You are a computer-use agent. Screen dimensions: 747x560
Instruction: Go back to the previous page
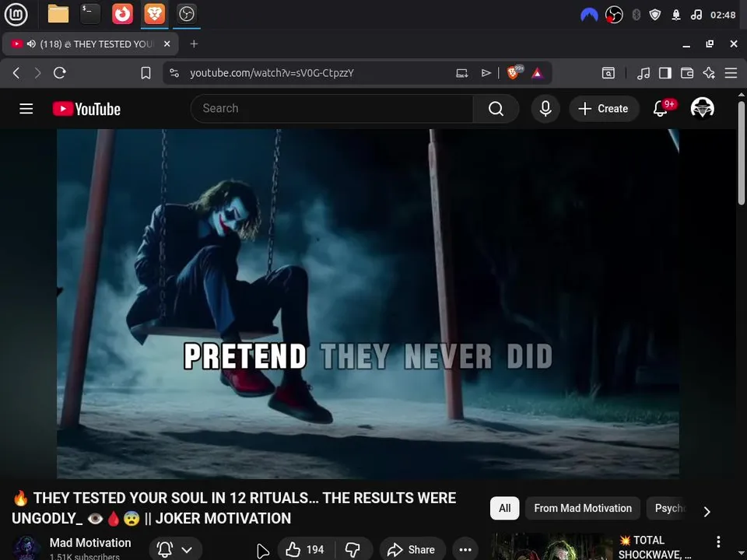pos(16,73)
